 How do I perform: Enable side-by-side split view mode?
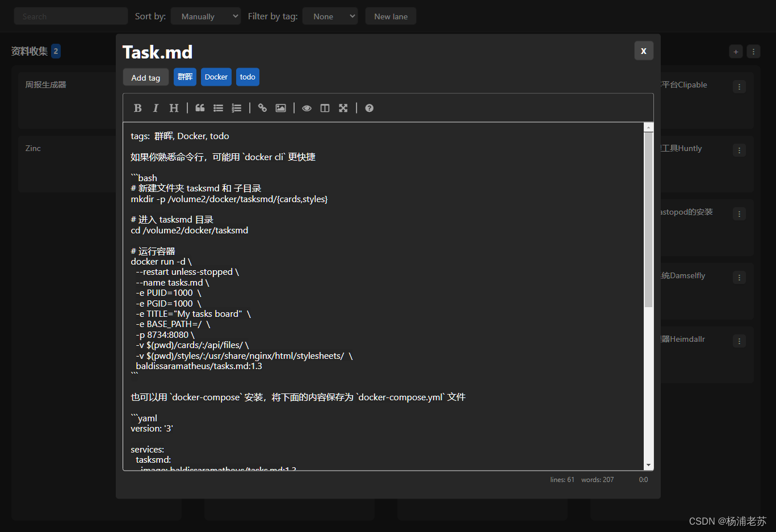point(325,108)
